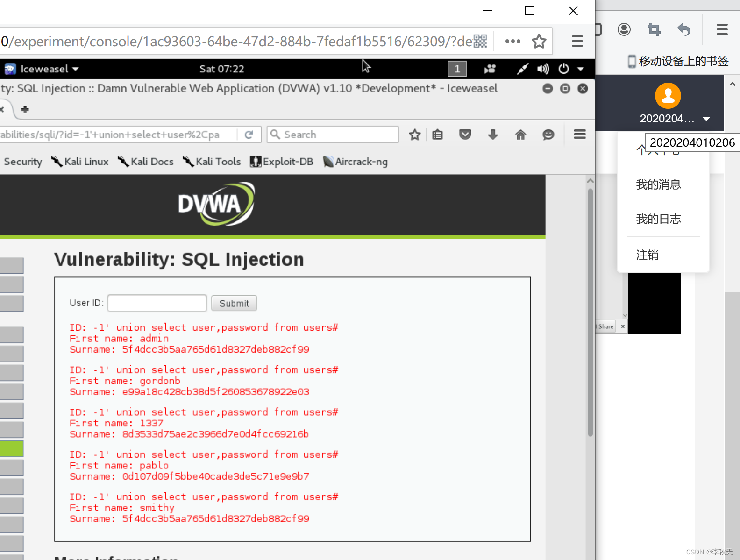Open the right window hamburger menu
The height and width of the screenshot is (560, 740).
[x=722, y=30]
